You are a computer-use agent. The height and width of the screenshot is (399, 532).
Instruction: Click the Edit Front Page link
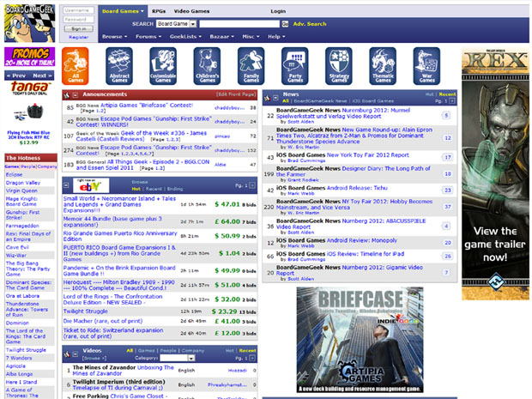pos(236,94)
